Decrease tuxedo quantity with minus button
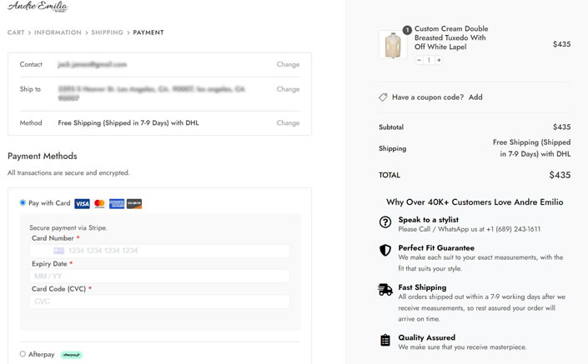 point(419,60)
